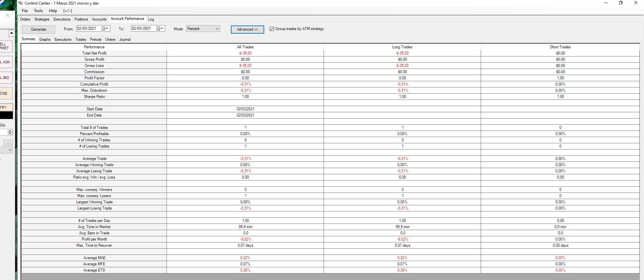The height and width of the screenshot is (280, 644).
Task: Open the Help menu
Action: [53, 11]
